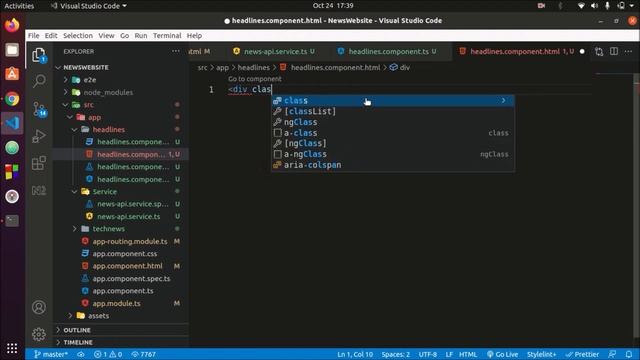Open Google Chrome from the dock

coord(12,99)
